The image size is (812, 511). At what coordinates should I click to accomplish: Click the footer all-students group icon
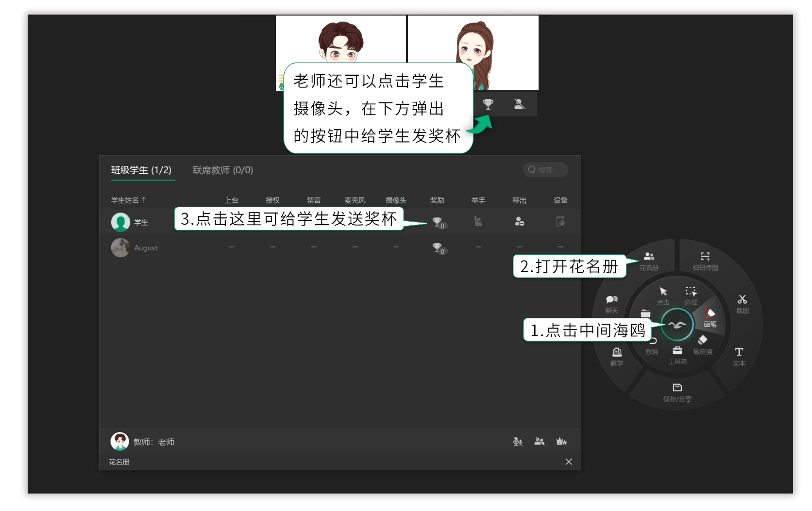point(540,441)
